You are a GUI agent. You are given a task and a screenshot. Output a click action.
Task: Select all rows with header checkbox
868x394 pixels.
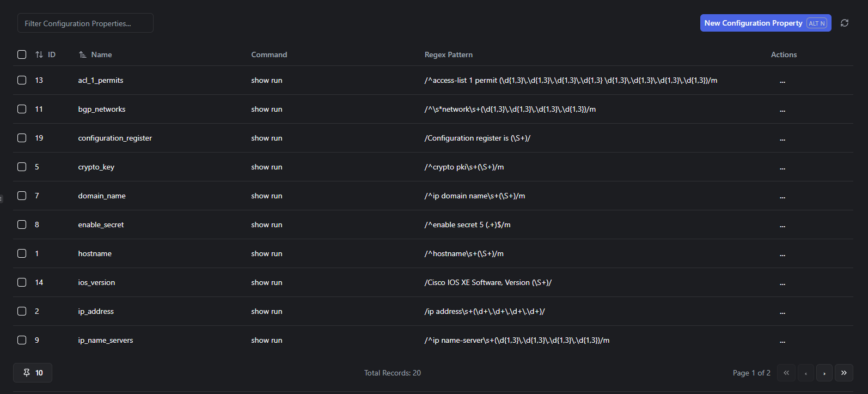pyautogui.click(x=22, y=54)
